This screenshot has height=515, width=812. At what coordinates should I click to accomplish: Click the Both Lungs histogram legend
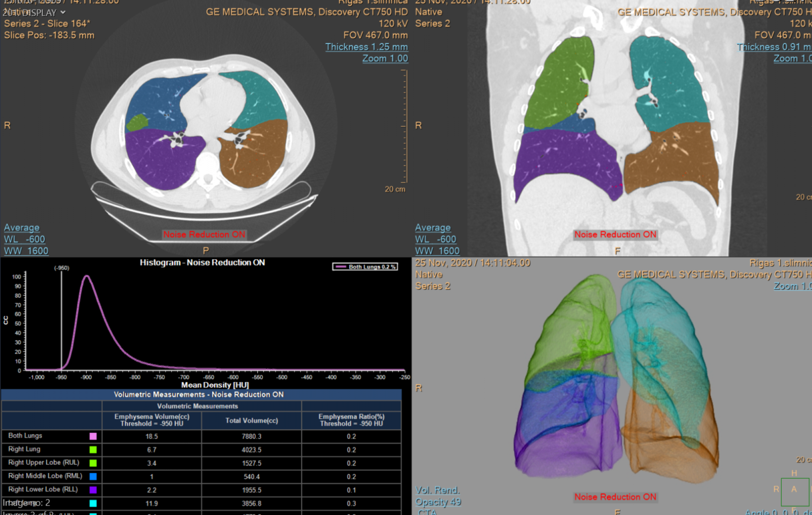(x=365, y=267)
